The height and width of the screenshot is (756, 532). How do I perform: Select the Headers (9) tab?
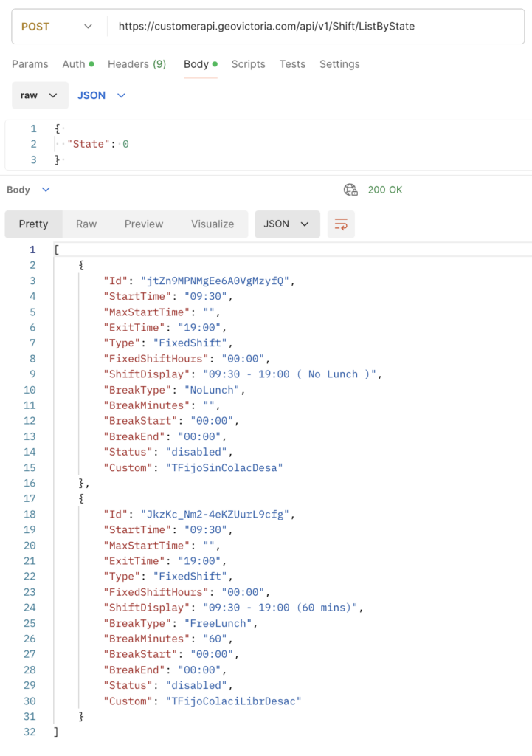click(x=137, y=64)
